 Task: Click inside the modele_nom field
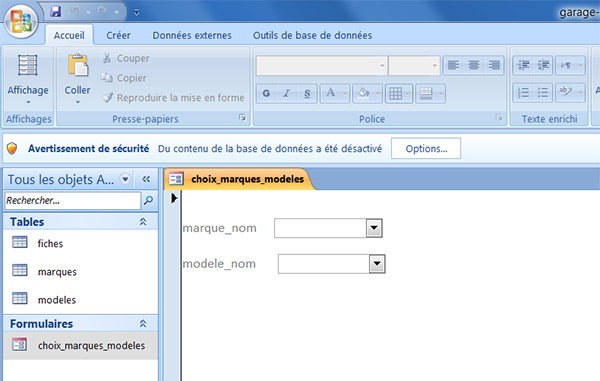[324, 264]
